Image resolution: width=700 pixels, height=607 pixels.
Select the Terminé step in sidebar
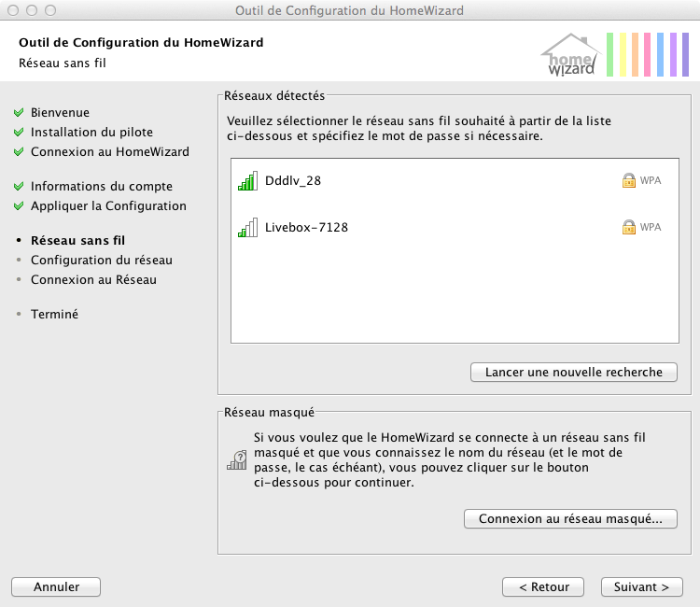[54, 314]
